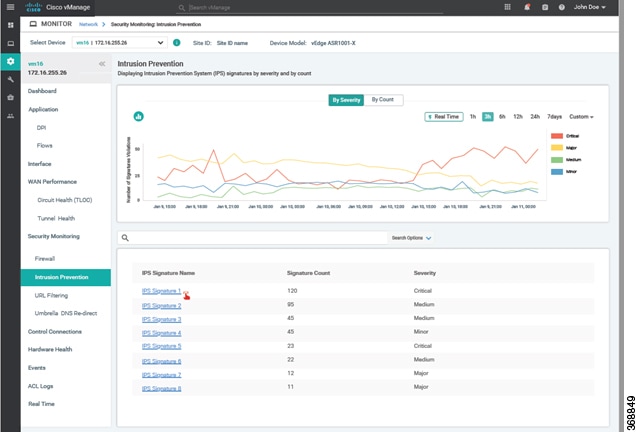
Task: Open the IPS Signature 5 link
Action: 161,346
